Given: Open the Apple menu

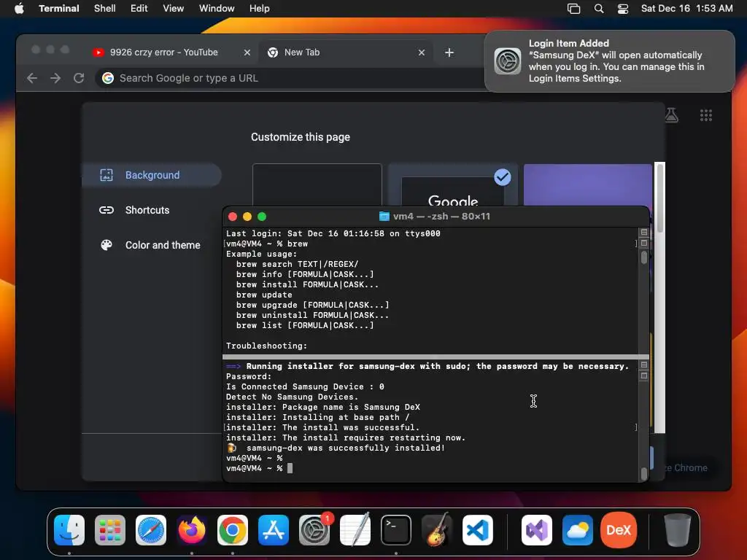Looking at the screenshot, I should 19,8.
